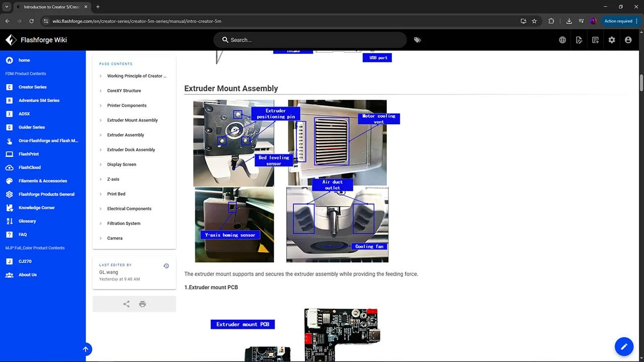Click the Knowledge Corner icon
644x362 pixels.
(x=9, y=208)
